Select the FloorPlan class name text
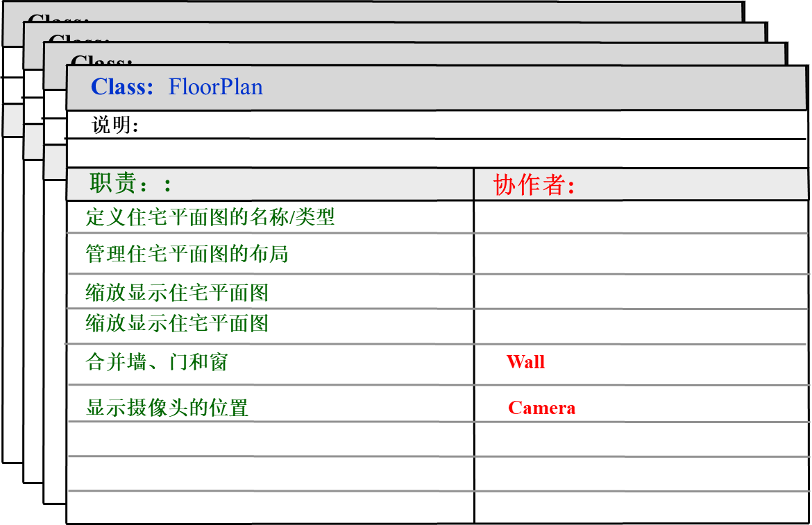 pos(215,87)
